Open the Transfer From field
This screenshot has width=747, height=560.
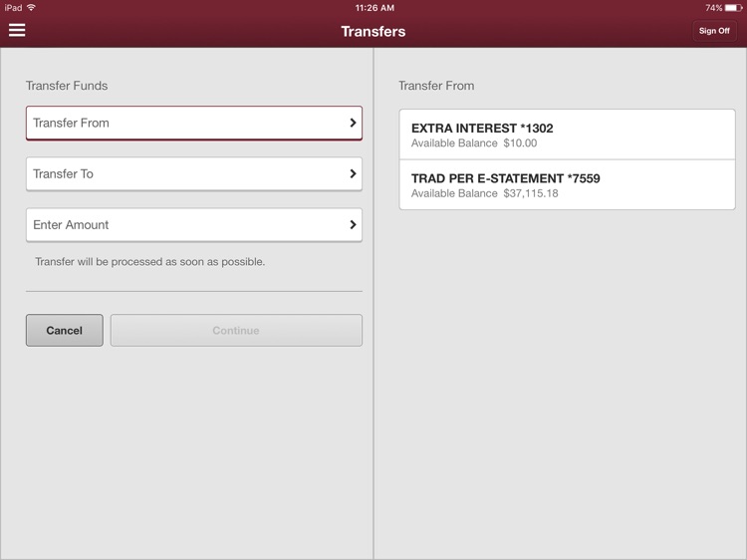(x=194, y=123)
